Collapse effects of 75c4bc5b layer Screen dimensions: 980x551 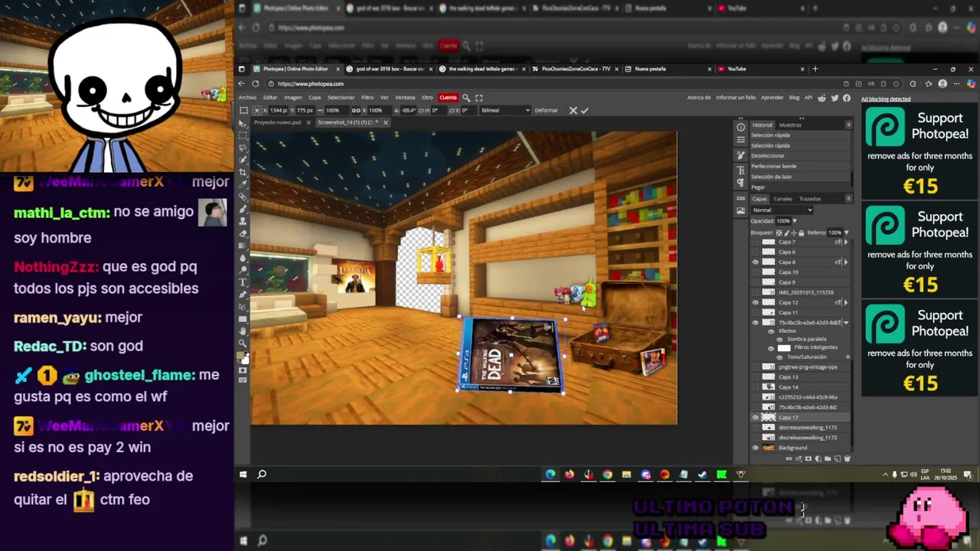point(846,322)
